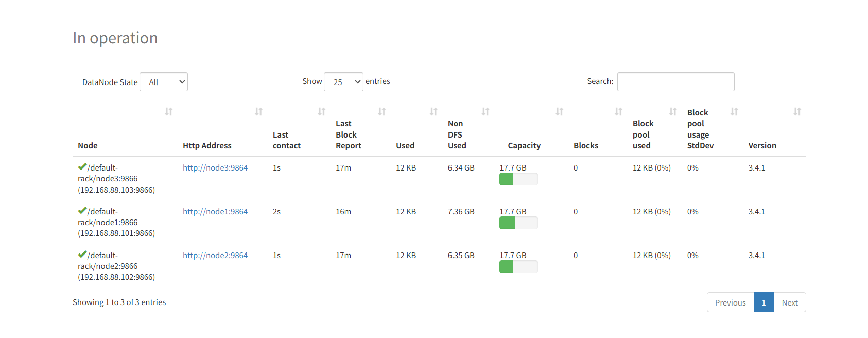Go to the Previous page

tap(730, 302)
